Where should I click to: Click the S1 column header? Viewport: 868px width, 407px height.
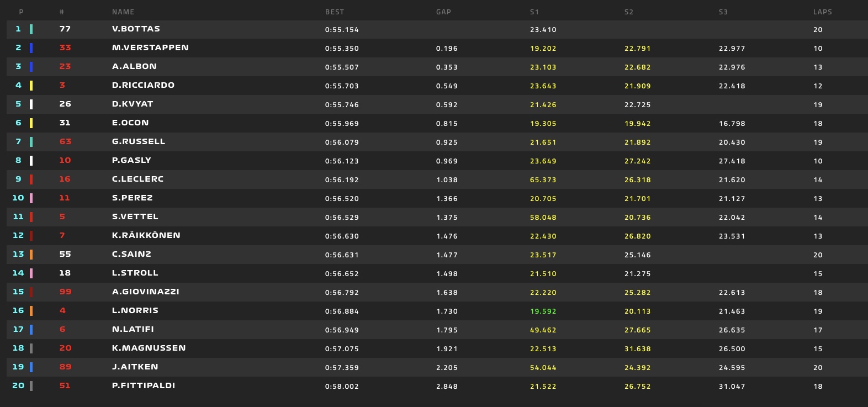click(534, 12)
